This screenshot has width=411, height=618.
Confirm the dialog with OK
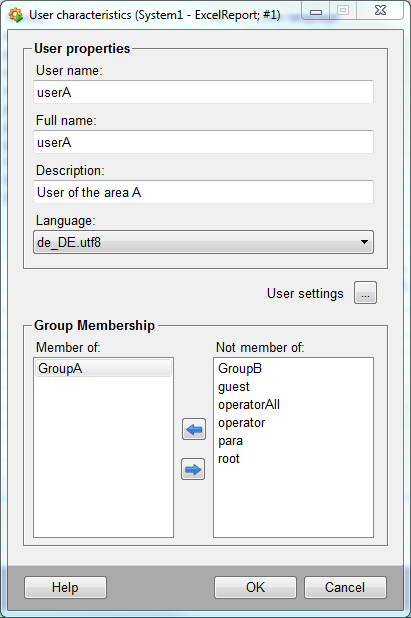click(255, 587)
